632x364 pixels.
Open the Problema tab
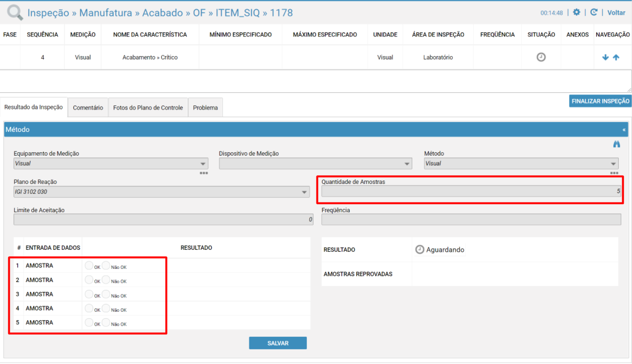coord(205,108)
